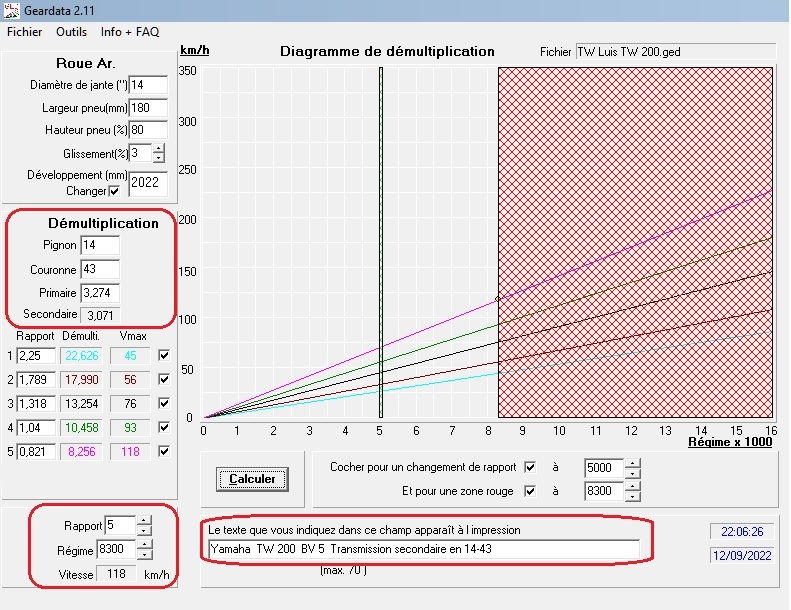Click the Diamètre de jante field

coord(148,85)
